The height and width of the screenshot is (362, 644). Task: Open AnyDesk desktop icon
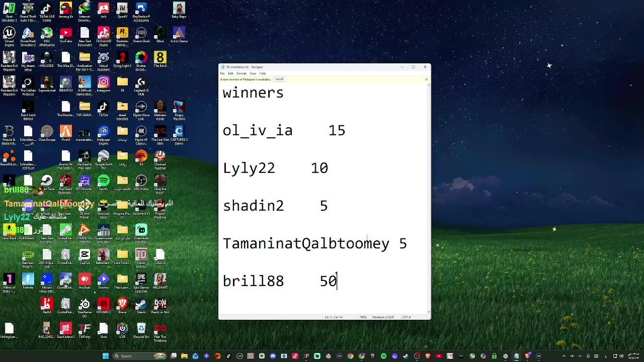(85, 282)
